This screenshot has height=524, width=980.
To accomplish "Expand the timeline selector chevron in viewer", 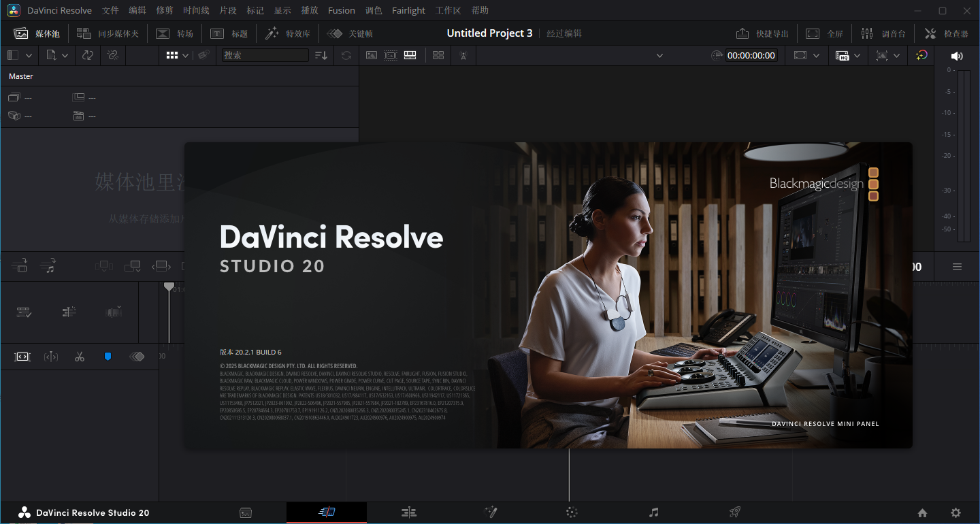I will (659, 56).
